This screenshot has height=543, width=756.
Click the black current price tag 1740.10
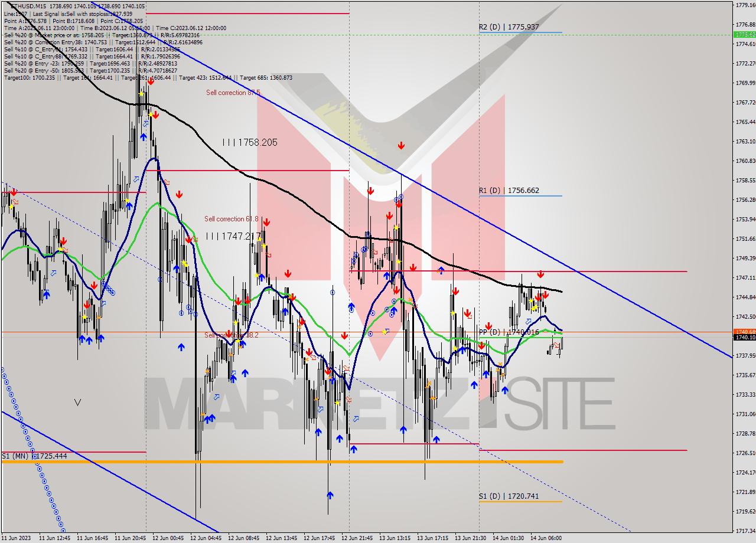[744, 338]
